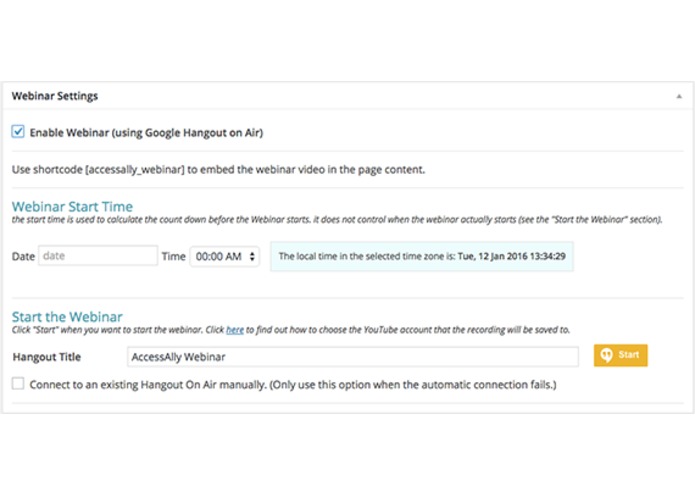Image resolution: width=695 pixels, height=494 pixels.
Task: Click the Date input field
Action: pos(98,256)
